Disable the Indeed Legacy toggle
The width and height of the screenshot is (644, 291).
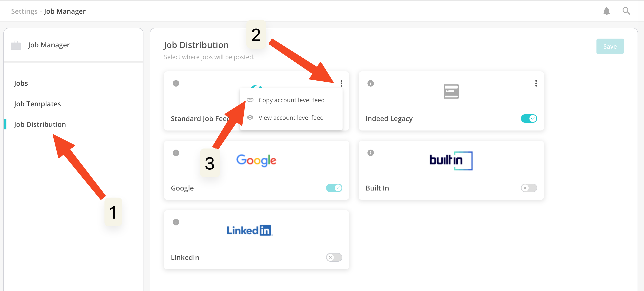(529, 118)
